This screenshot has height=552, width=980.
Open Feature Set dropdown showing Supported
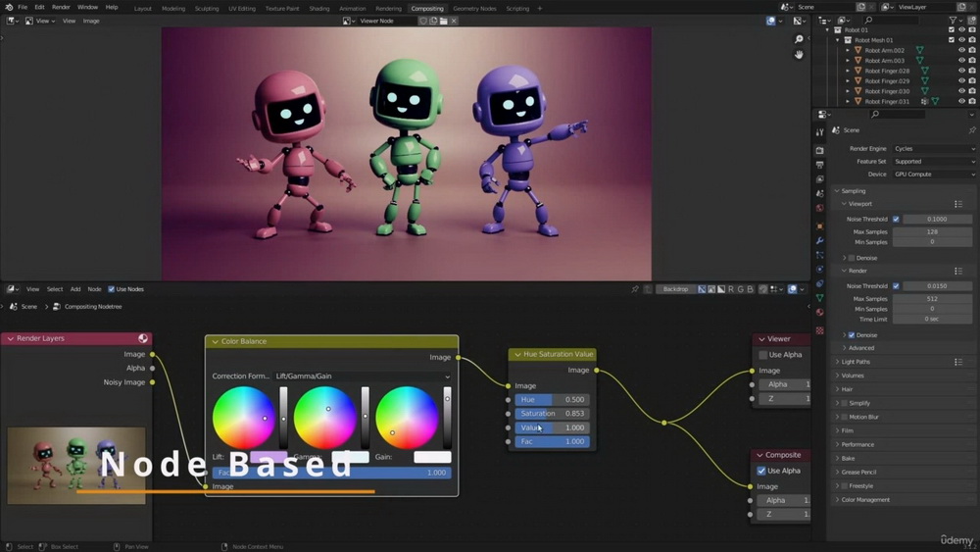934,162
